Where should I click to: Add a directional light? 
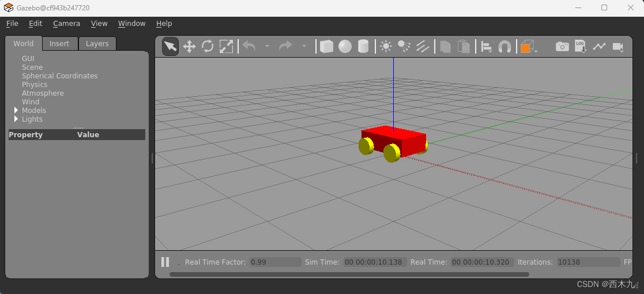pos(423,46)
